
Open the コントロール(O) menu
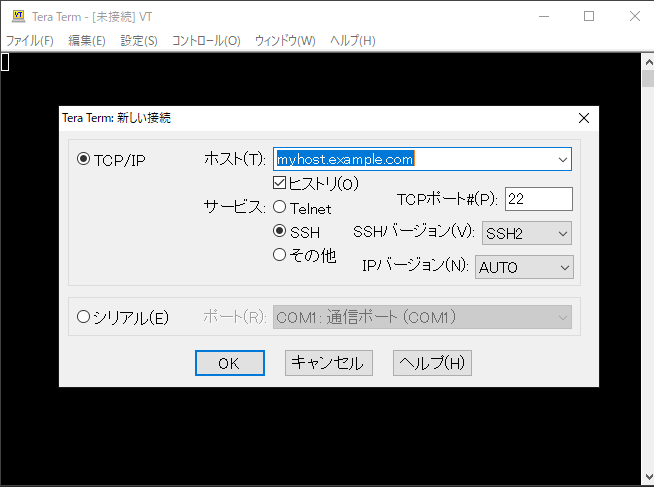[206, 41]
